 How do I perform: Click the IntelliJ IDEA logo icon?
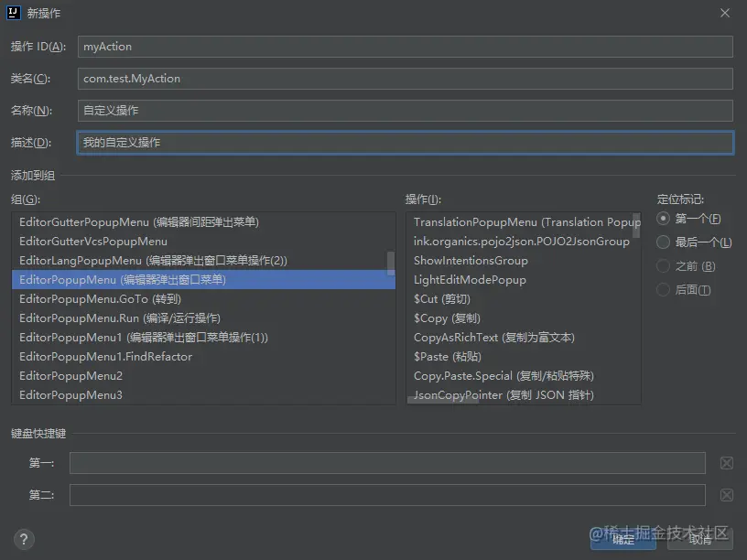pyautogui.click(x=14, y=13)
